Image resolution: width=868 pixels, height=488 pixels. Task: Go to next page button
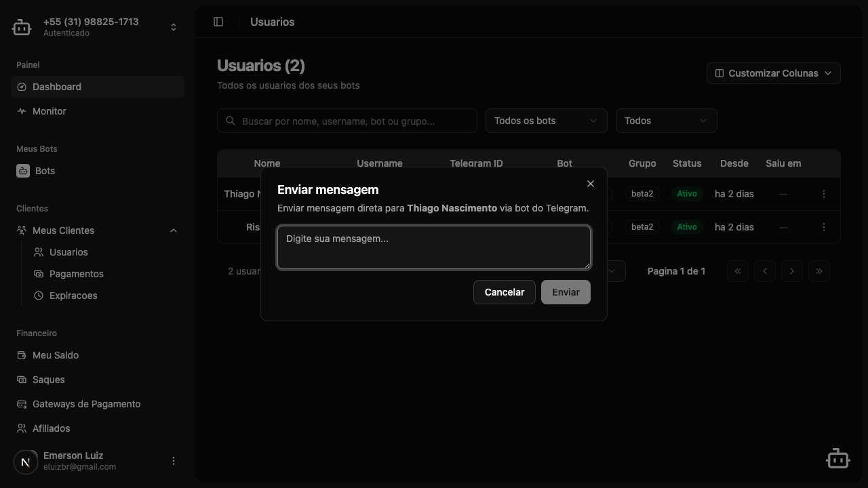pyautogui.click(x=792, y=271)
